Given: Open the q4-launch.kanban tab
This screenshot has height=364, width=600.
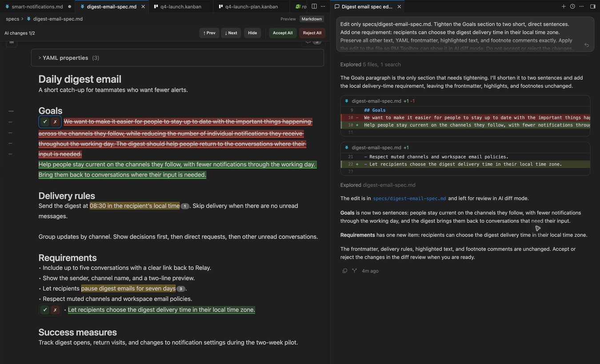Looking at the screenshot, I should tap(180, 7).
